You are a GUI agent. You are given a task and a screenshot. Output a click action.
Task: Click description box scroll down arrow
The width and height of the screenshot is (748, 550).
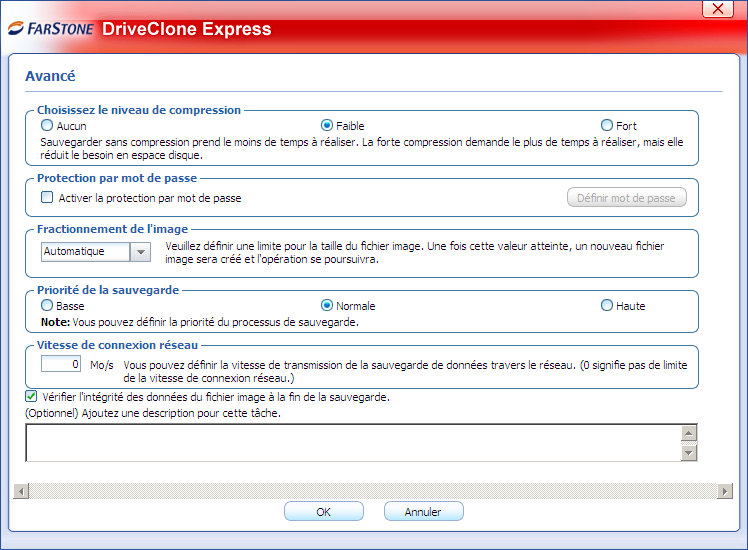[689, 453]
